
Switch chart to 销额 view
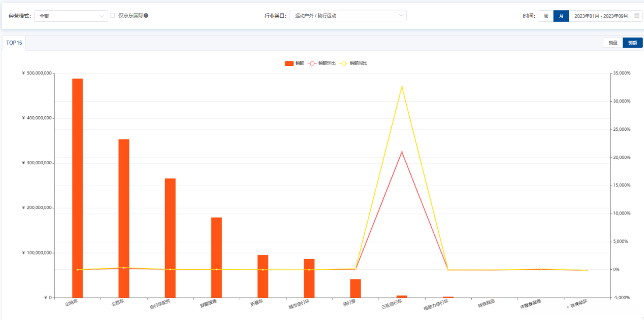coord(632,43)
